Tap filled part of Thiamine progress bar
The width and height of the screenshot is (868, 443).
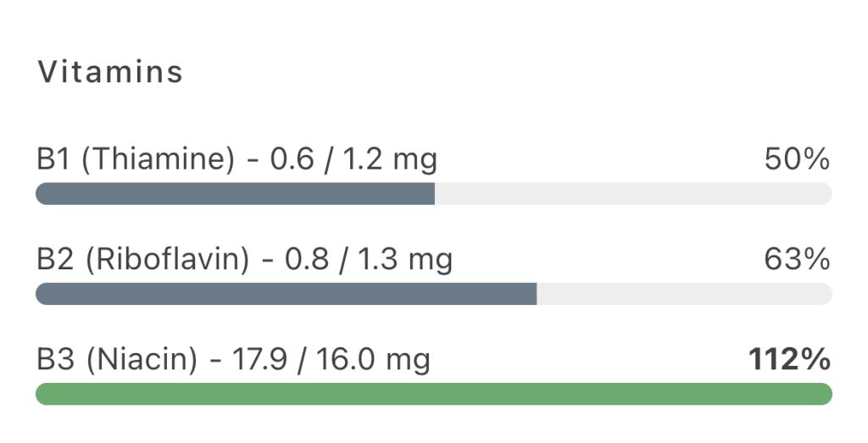coord(236,194)
